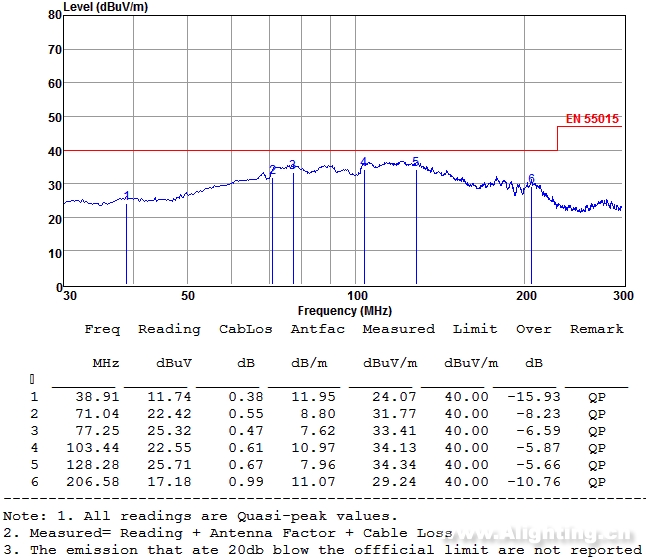
Task: Click reading value 11.74
Action: point(169,397)
